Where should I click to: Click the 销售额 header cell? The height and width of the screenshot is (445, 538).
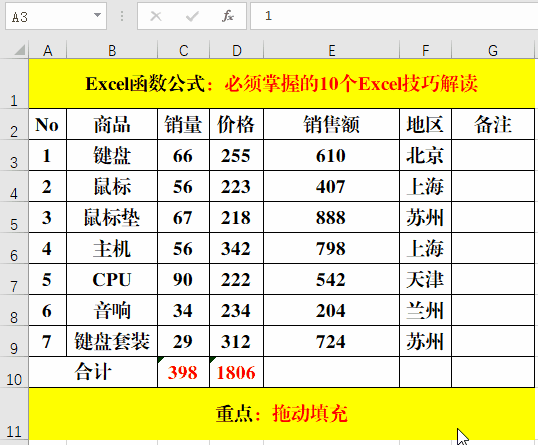coord(331,124)
